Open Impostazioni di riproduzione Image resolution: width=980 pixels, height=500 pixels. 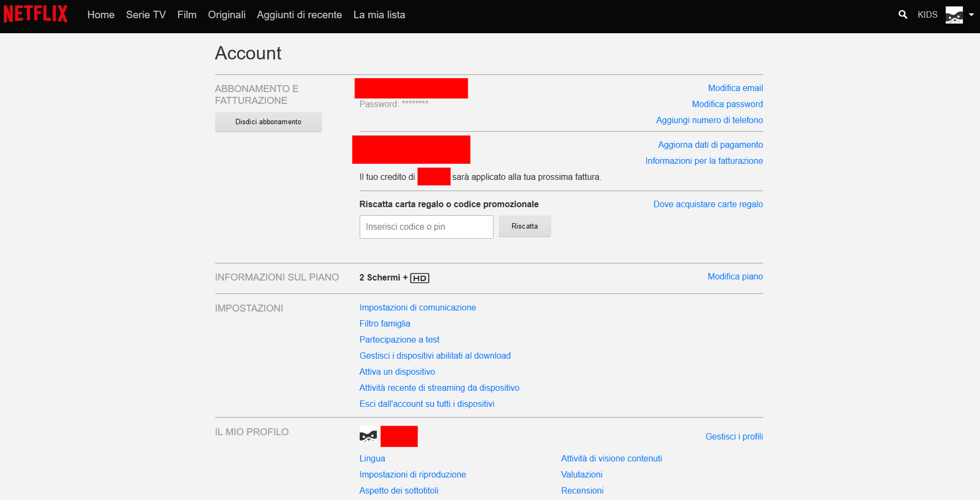point(413,474)
